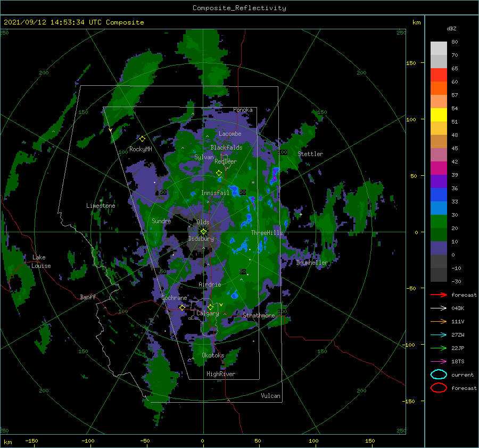This screenshot has width=479, height=448.
Task: Click the Drumheller label
Action: tap(312, 263)
